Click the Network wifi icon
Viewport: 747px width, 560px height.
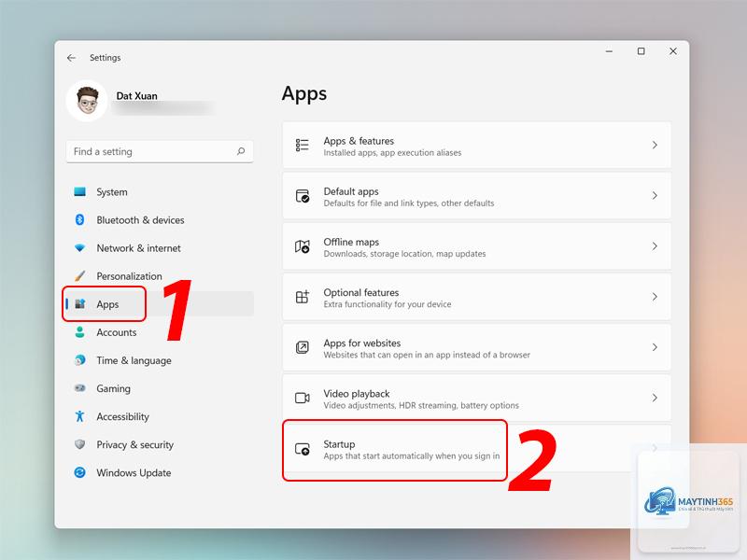[80, 248]
